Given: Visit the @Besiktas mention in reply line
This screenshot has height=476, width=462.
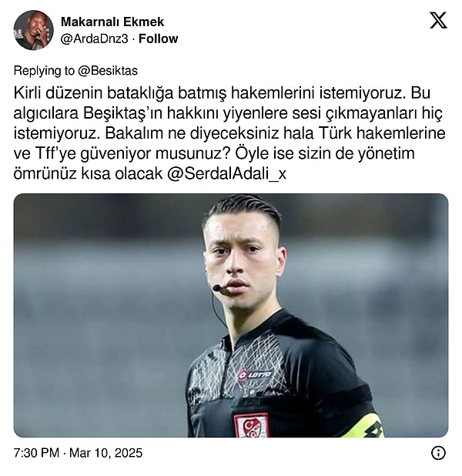Looking at the screenshot, I should 108,71.
